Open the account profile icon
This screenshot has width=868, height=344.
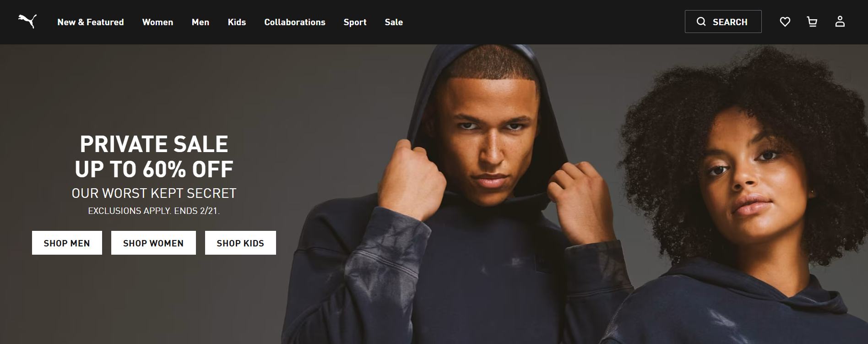tap(840, 22)
